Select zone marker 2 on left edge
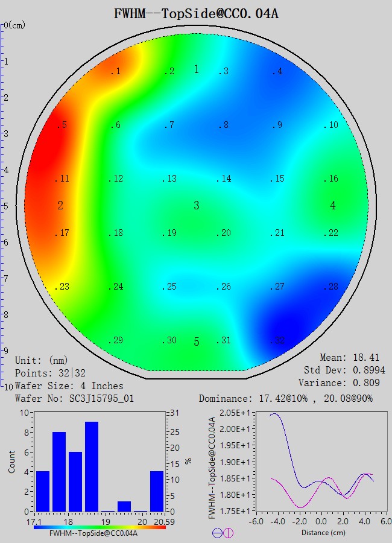 click(x=60, y=206)
